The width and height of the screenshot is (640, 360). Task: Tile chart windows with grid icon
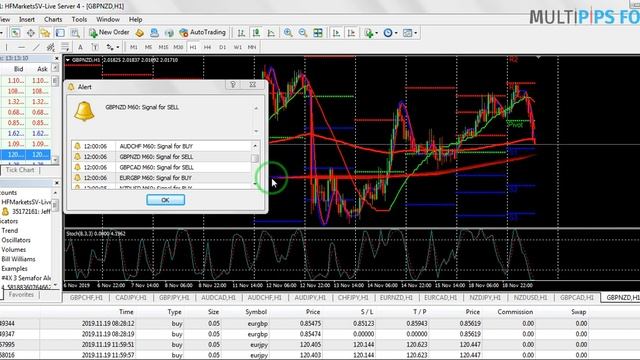coord(318,33)
